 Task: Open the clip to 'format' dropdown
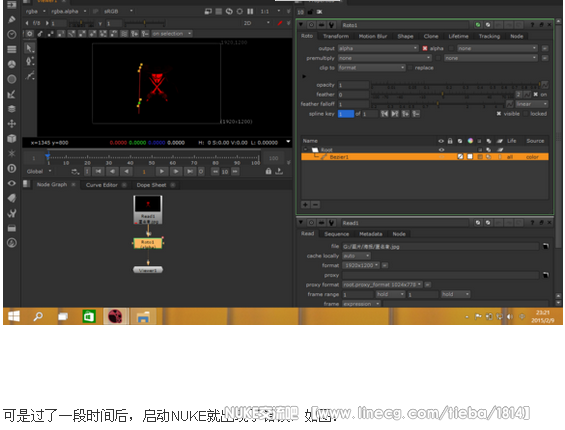tap(372, 68)
